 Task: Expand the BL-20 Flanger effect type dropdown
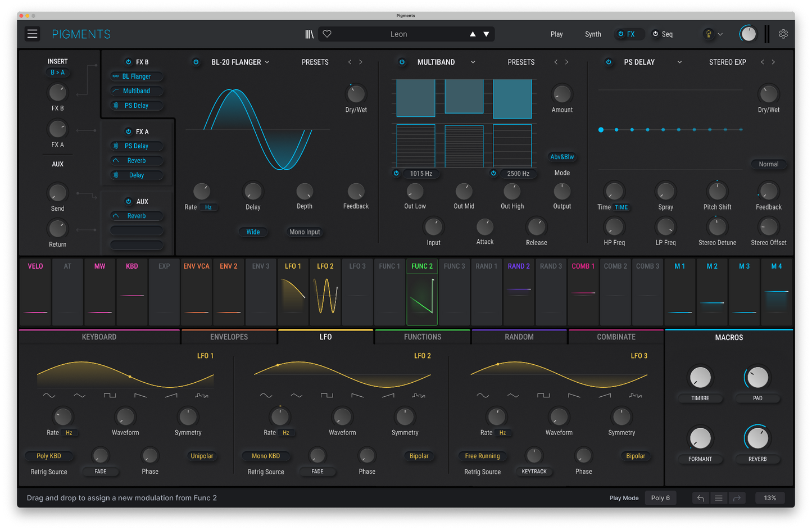[267, 62]
